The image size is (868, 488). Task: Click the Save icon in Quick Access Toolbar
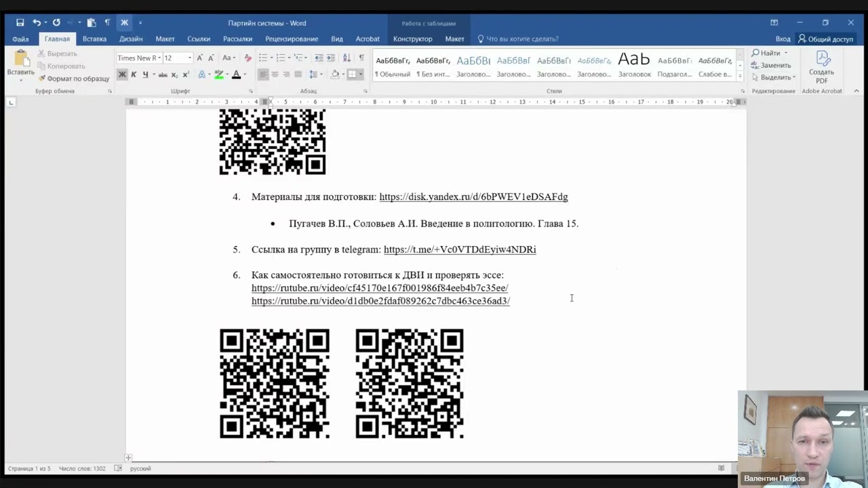(x=20, y=22)
